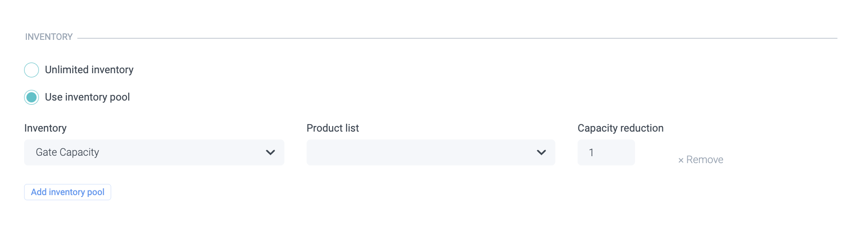Click the Unlimited inventory label text

coord(89,70)
